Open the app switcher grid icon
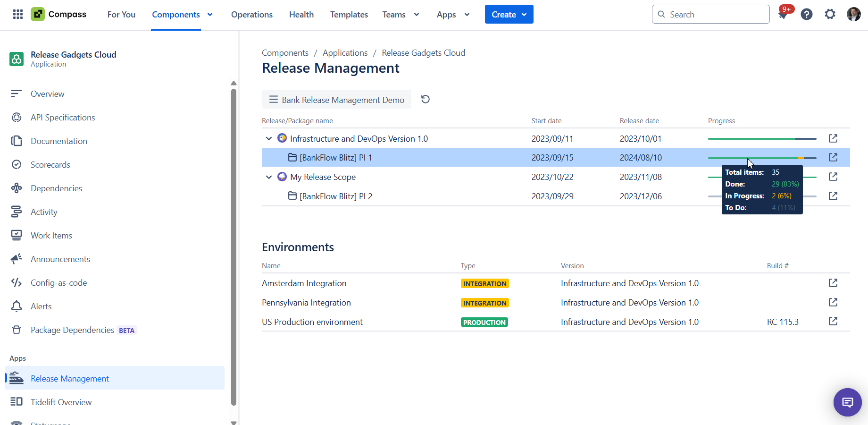Image resolution: width=868 pixels, height=425 pixels. pyautogui.click(x=18, y=14)
